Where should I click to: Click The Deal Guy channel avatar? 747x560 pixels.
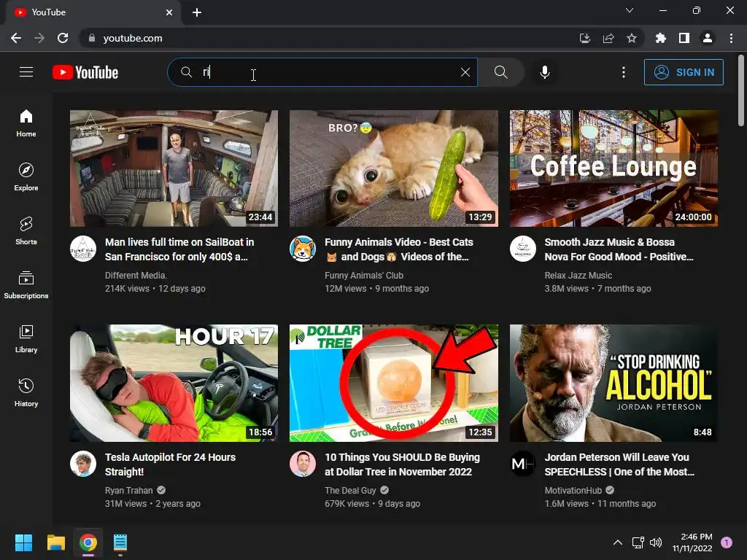[x=303, y=464]
